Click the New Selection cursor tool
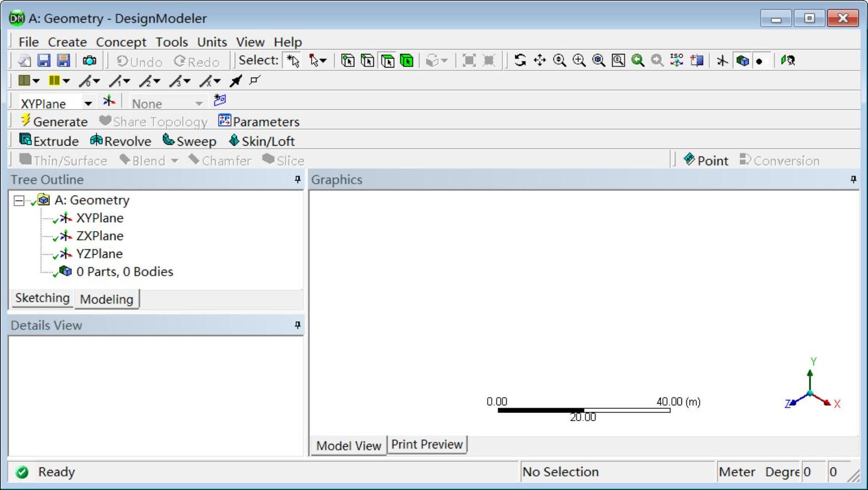Viewport: 868px width, 490px height. (293, 60)
